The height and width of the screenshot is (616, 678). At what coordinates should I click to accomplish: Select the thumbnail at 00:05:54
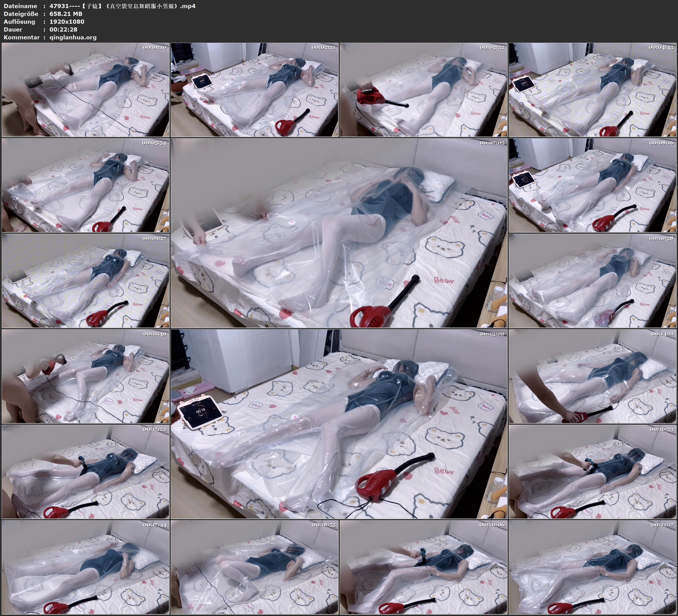point(85,185)
